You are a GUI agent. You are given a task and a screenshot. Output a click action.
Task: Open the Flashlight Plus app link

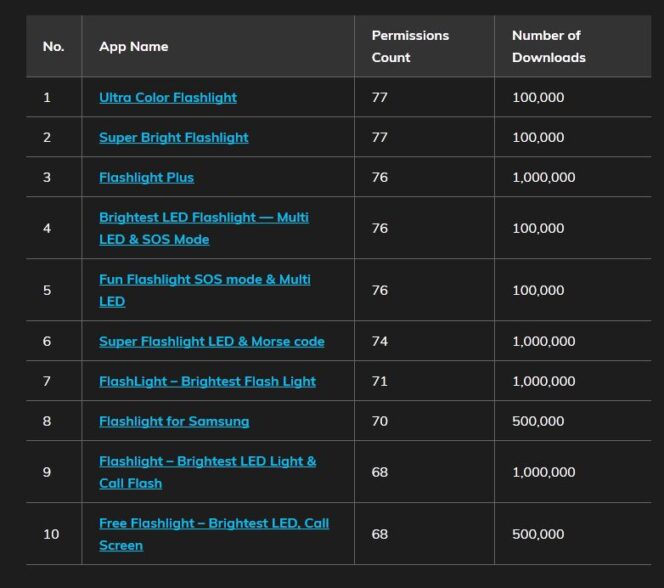(x=146, y=178)
